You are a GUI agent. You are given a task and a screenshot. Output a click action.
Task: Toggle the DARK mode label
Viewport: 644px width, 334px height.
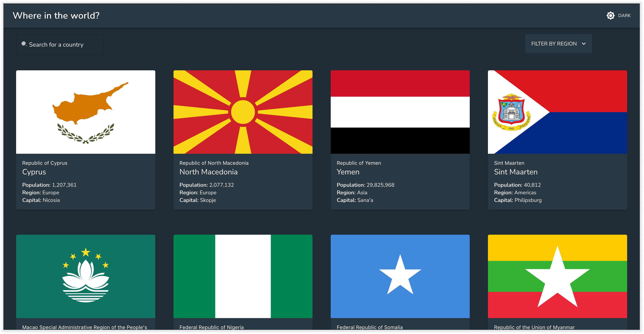(x=624, y=16)
